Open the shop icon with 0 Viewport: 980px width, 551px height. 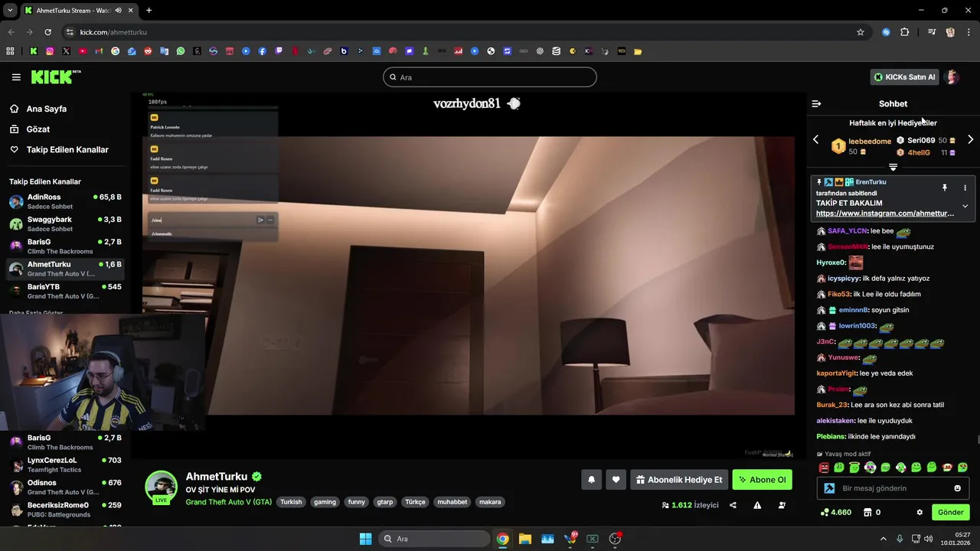872,512
